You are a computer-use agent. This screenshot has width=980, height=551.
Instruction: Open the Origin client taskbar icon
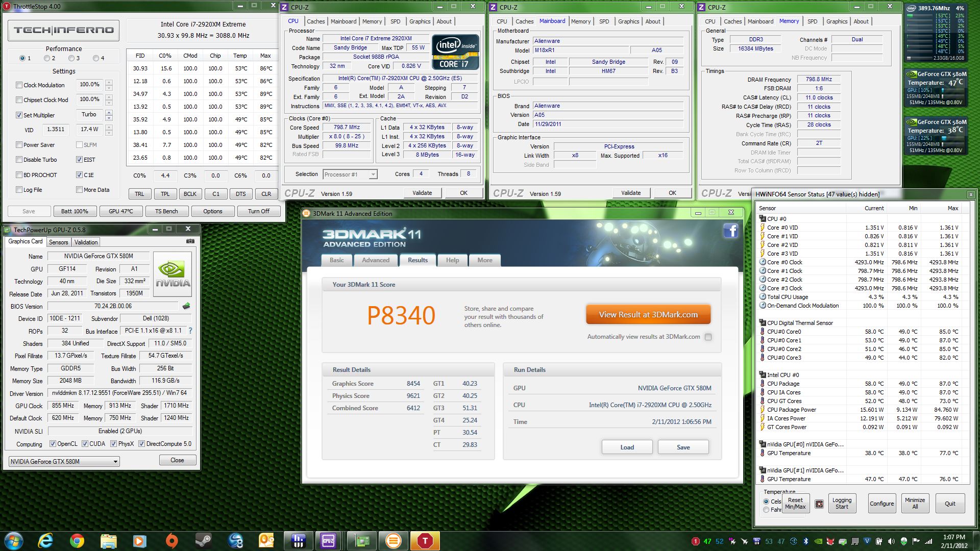[x=171, y=541]
